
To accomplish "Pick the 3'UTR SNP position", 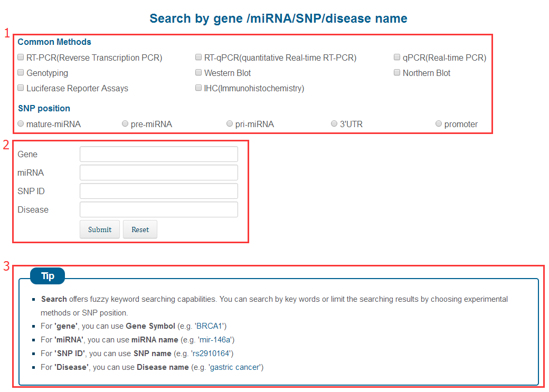I will 334,124.
